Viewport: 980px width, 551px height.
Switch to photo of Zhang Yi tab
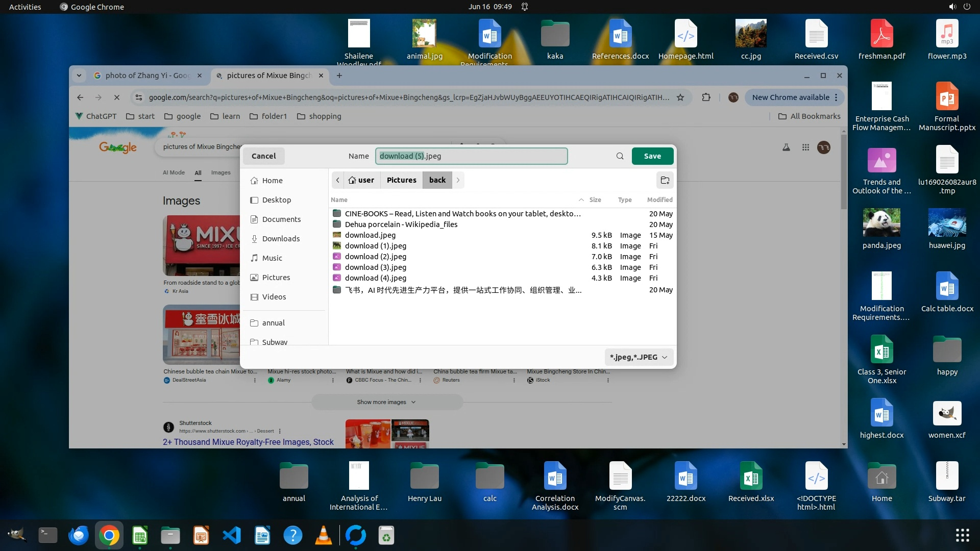(147, 76)
